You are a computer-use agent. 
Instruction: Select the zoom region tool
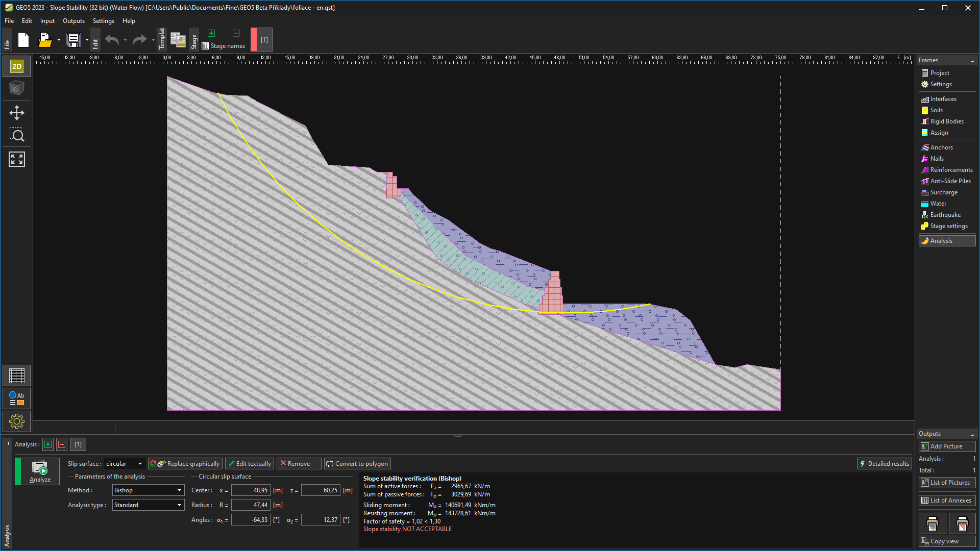17,135
